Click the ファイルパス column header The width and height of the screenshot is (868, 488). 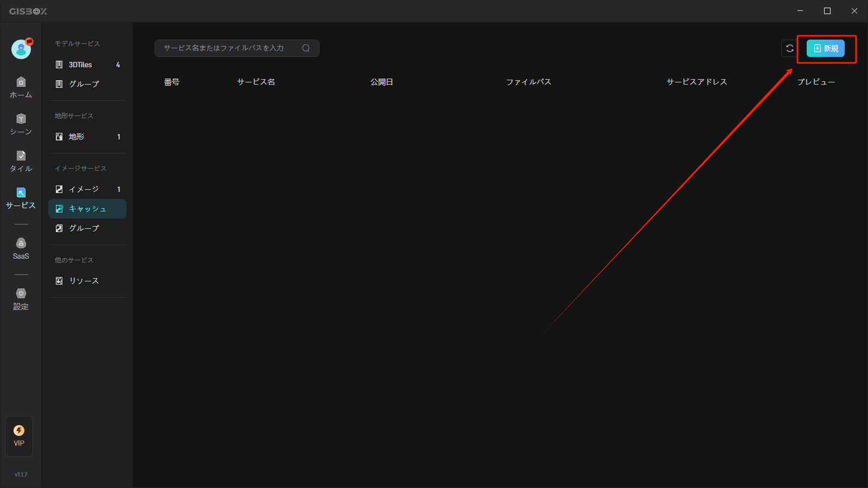click(529, 82)
